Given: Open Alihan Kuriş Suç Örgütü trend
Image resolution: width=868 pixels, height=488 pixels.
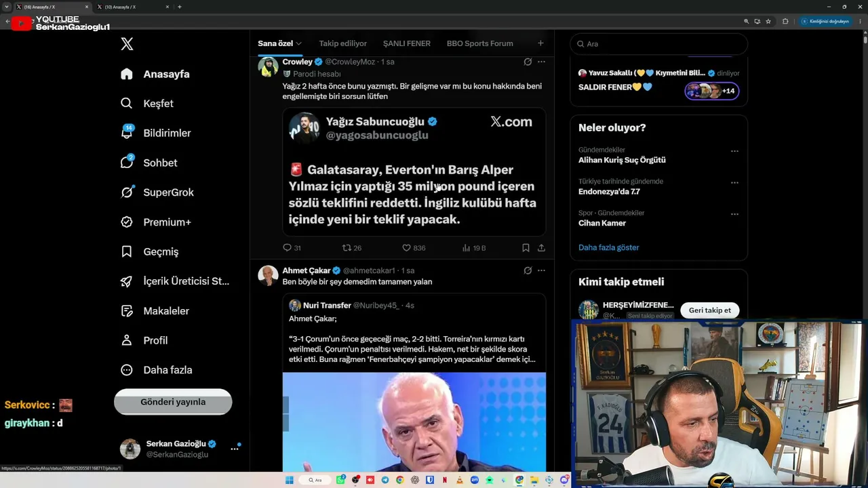Looking at the screenshot, I should coord(622,160).
